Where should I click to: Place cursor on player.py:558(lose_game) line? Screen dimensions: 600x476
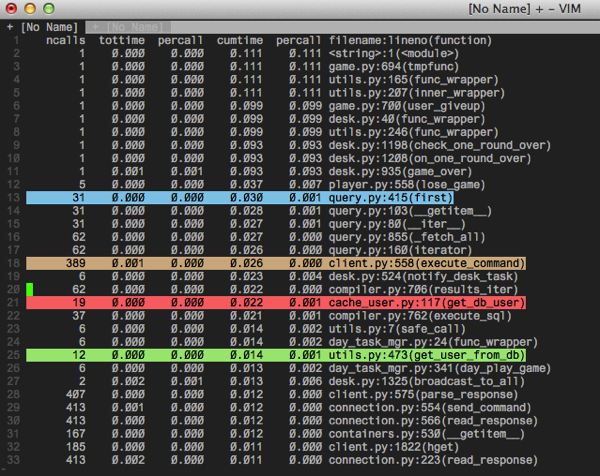pyautogui.click(x=407, y=185)
